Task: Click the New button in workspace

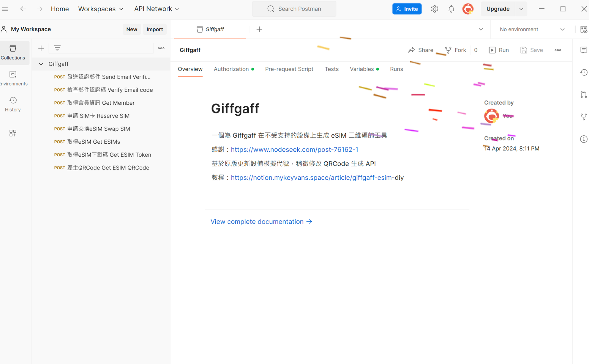Action: point(131,29)
